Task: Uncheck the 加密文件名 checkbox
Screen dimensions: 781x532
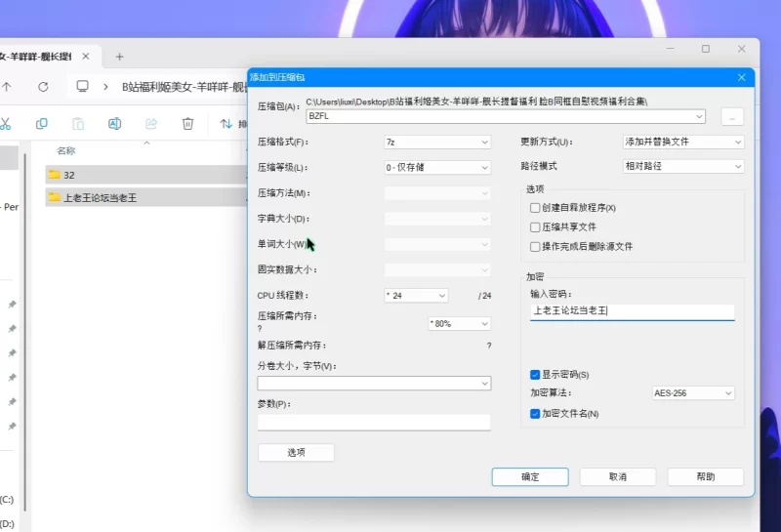Action: click(535, 414)
